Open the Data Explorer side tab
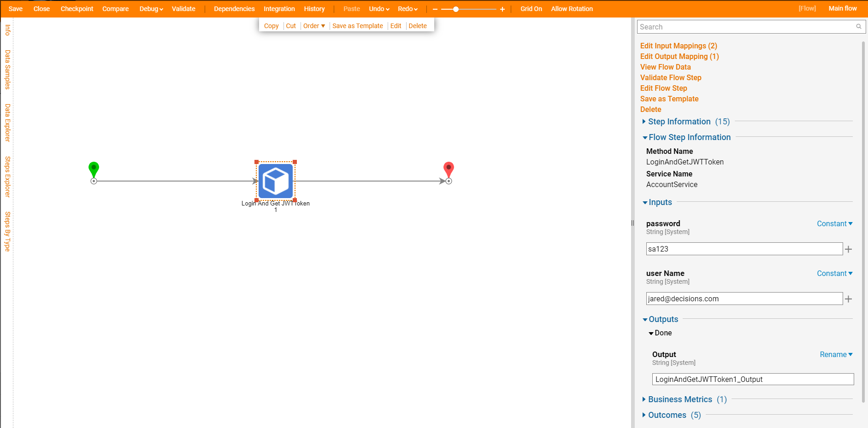The image size is (868, 428). [x=7, y=123]
